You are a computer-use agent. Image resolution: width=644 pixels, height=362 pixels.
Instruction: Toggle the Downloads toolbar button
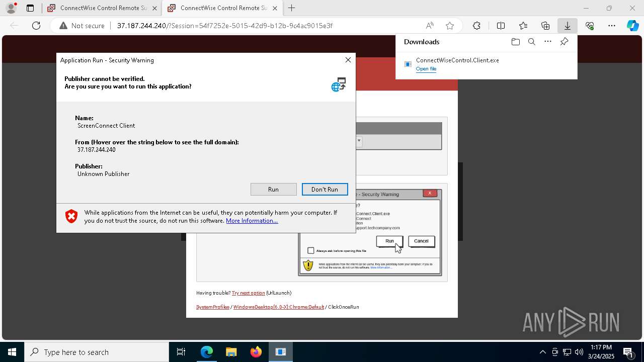tap(568, 26)
